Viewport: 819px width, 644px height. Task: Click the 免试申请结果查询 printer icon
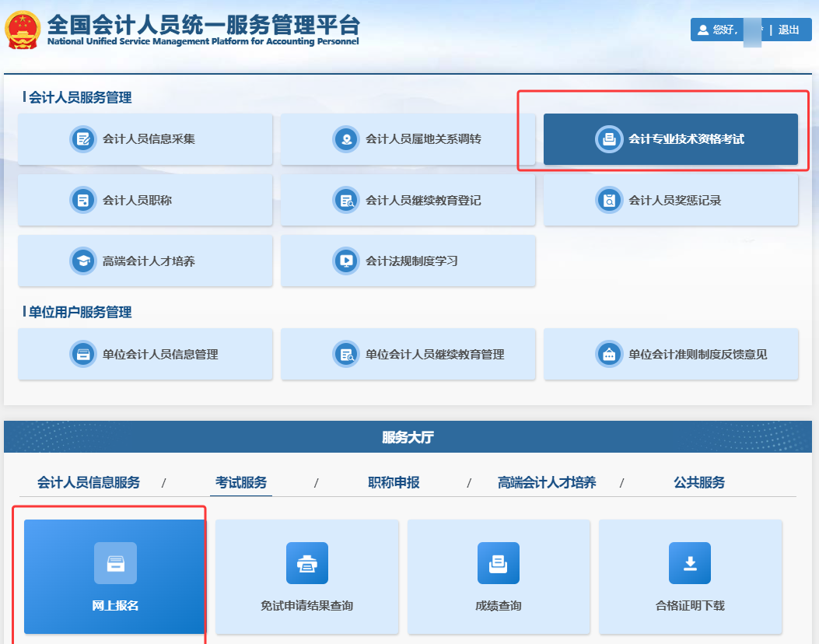tap(306, 563)
